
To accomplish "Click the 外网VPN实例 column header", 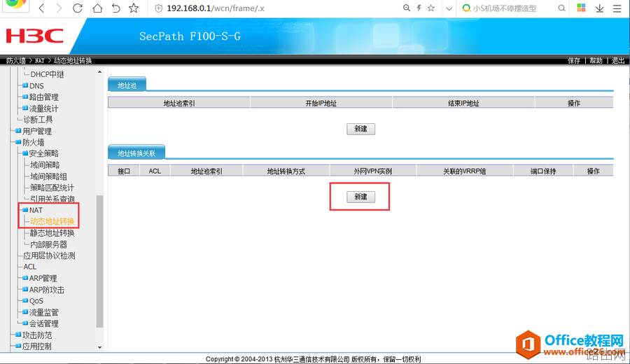I will [373, 171].
